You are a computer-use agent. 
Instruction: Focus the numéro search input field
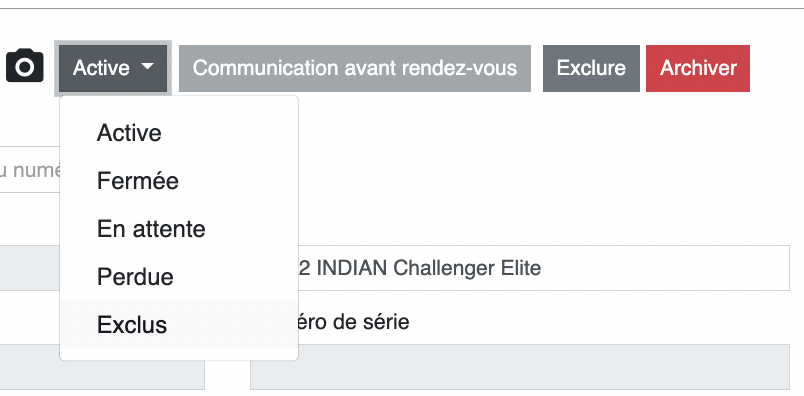pyautogui.click(x=30, y=170)
